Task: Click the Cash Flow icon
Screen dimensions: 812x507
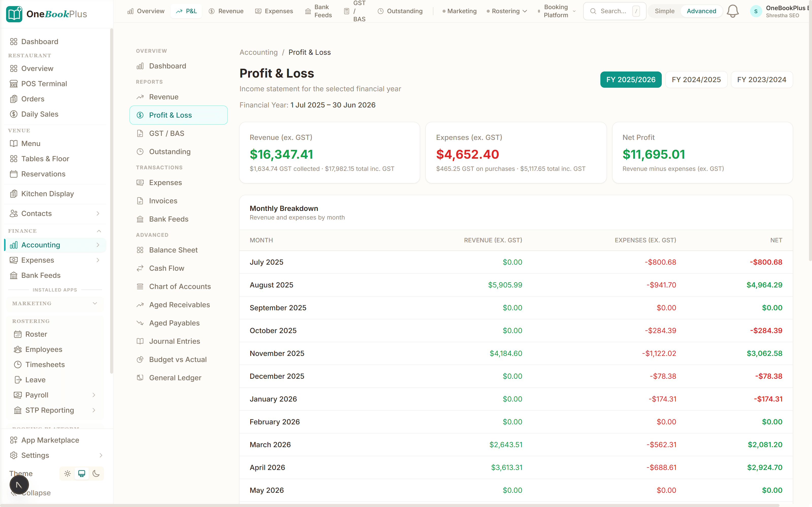Action: (x=140, y=268)
